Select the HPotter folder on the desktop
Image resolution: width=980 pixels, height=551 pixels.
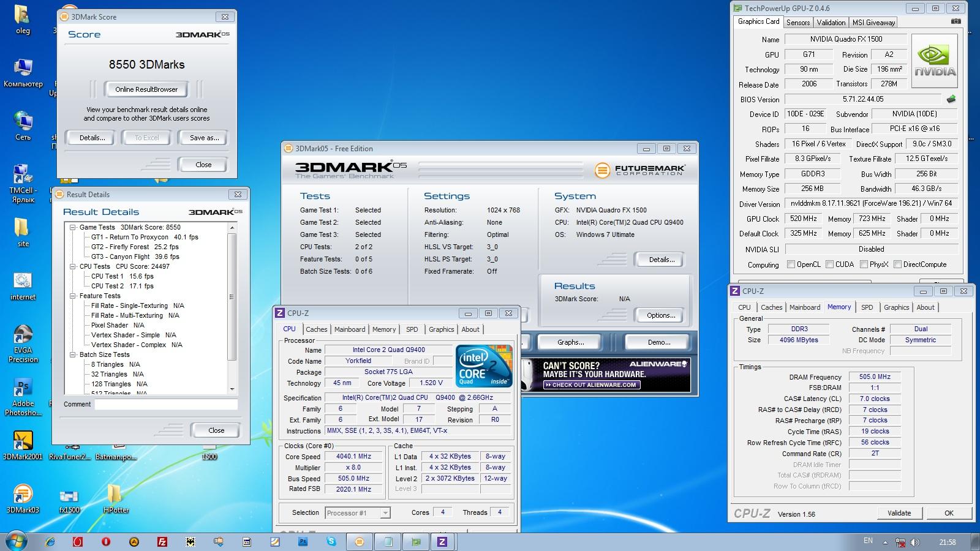point(115,499)
